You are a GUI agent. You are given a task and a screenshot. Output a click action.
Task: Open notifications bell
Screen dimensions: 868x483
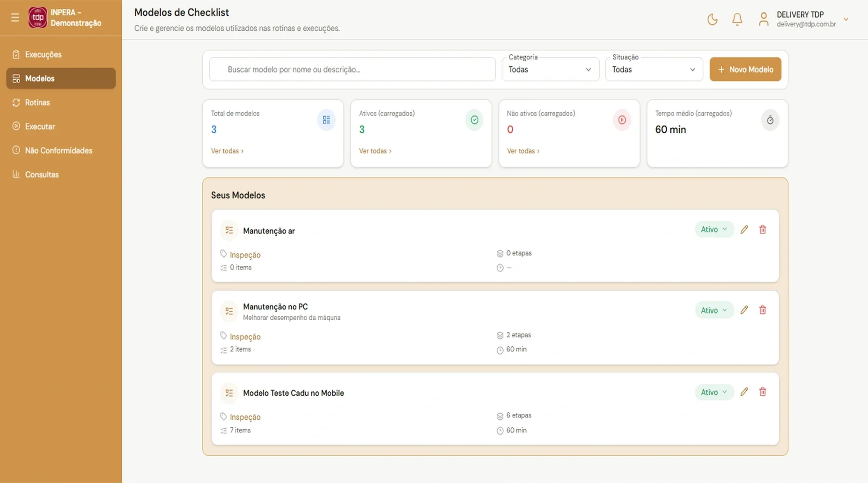tap(737, 19)
